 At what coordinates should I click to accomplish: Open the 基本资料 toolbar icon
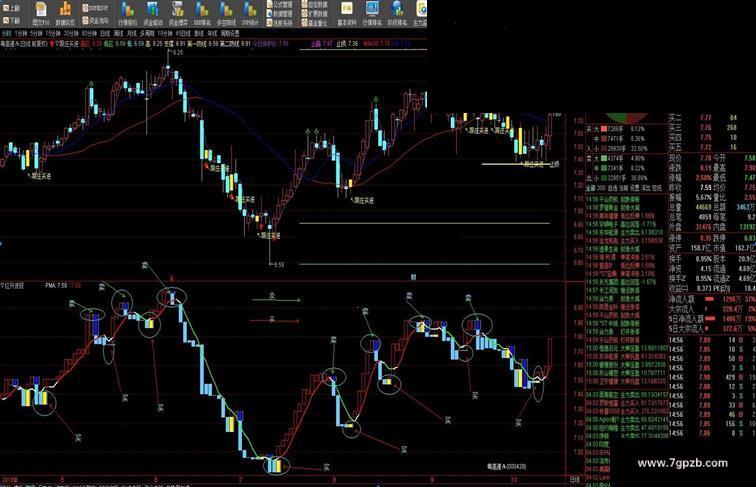pyautogui.click(x=347, y=13)
